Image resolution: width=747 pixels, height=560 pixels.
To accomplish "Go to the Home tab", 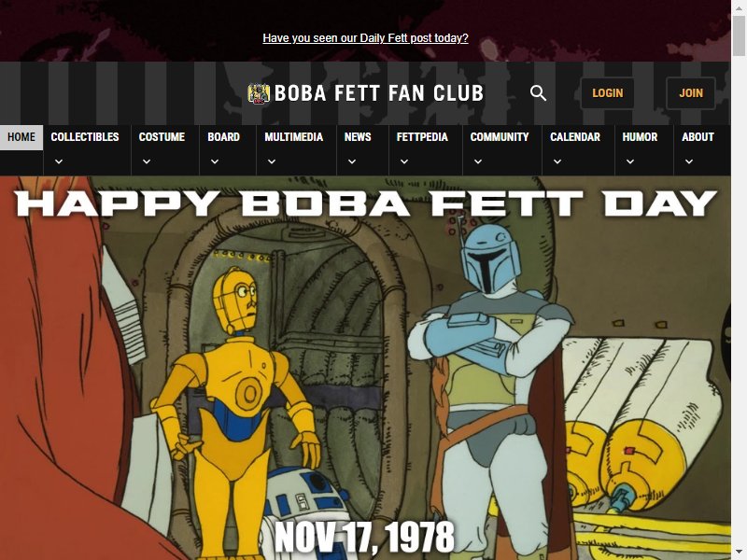I will click(21, 137).
